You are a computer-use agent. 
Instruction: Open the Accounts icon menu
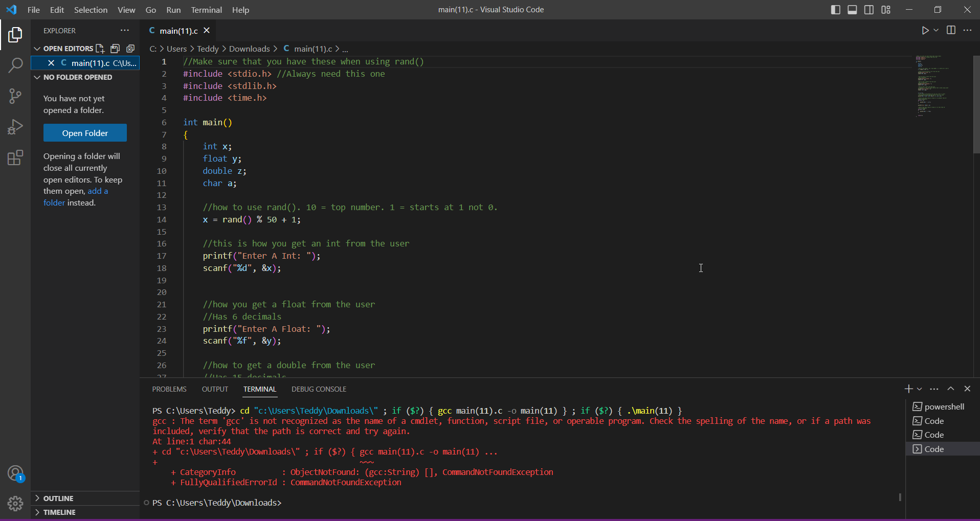coord(15,473)
